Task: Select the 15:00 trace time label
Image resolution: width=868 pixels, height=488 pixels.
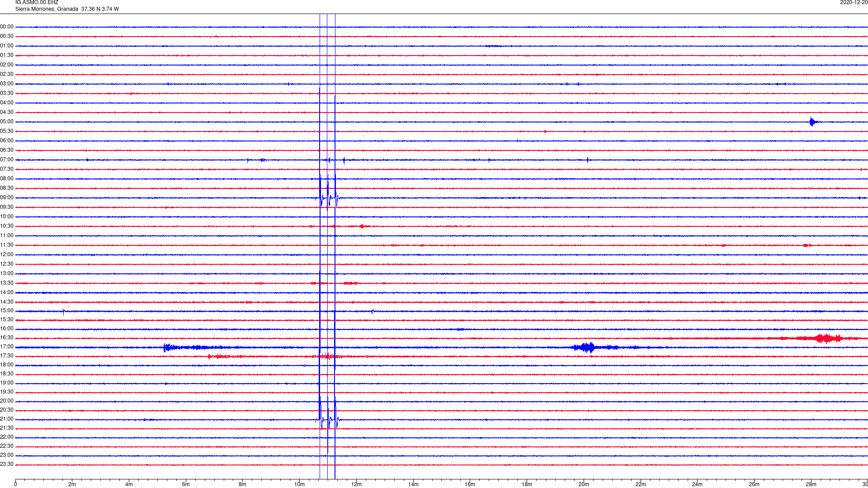Action: point(7,311)
